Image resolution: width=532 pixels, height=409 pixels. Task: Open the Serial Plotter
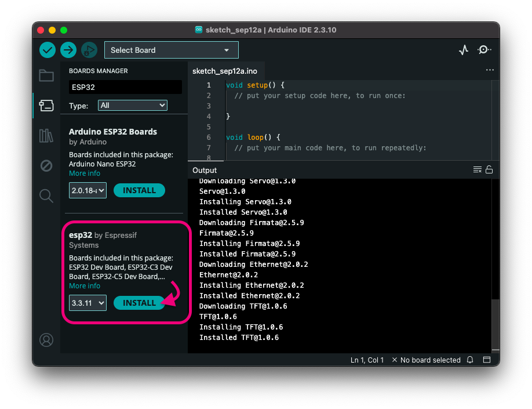(x=464, y=50)
